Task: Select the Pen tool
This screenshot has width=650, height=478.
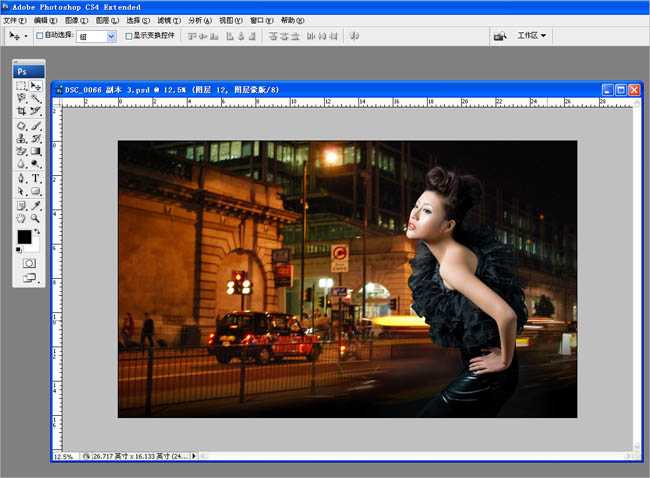Action: 21,178
